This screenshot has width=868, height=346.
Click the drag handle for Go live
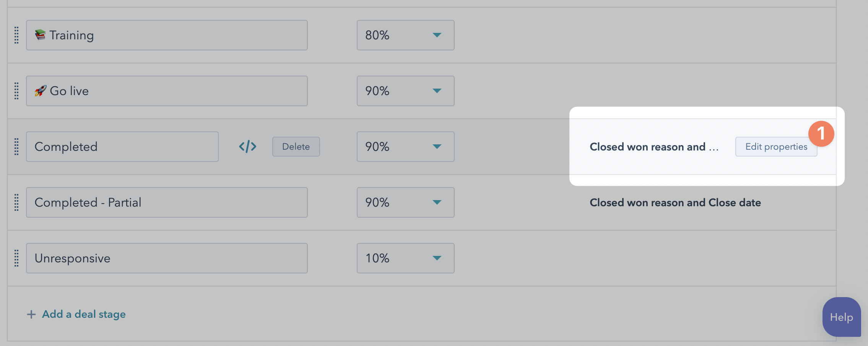pos(16,91)
